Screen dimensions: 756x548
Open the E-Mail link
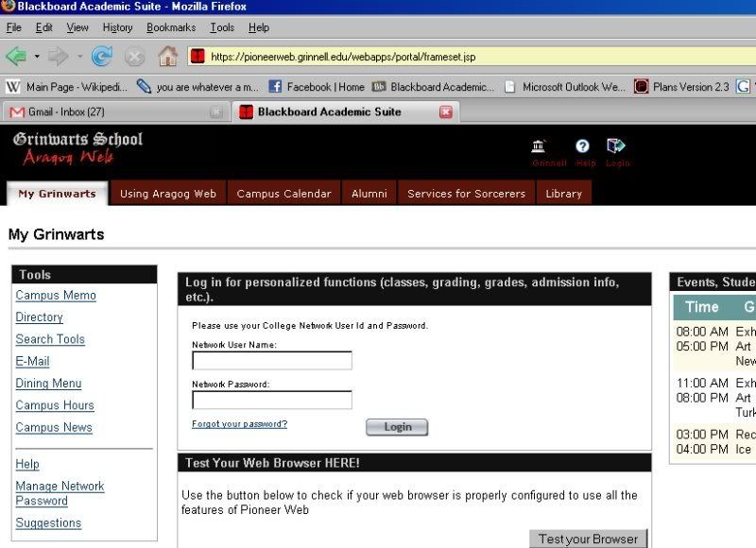(x=32, y=361)
